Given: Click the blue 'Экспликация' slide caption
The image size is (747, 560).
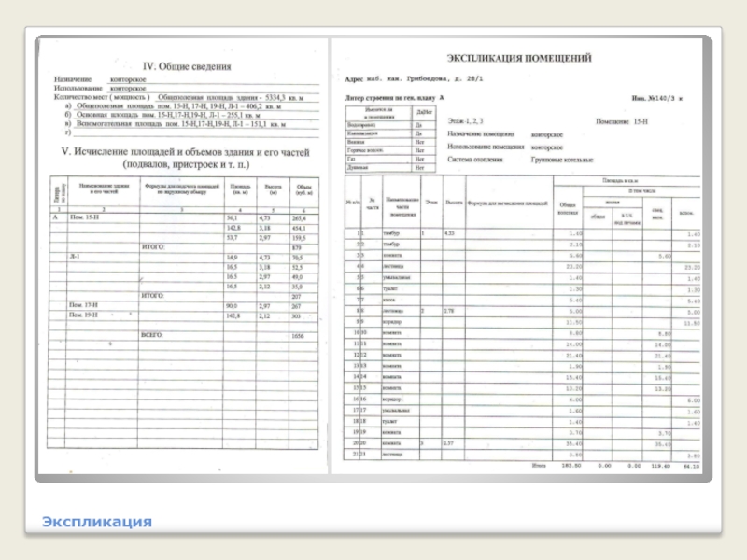Looking at the screenshot, I should 97,522.
